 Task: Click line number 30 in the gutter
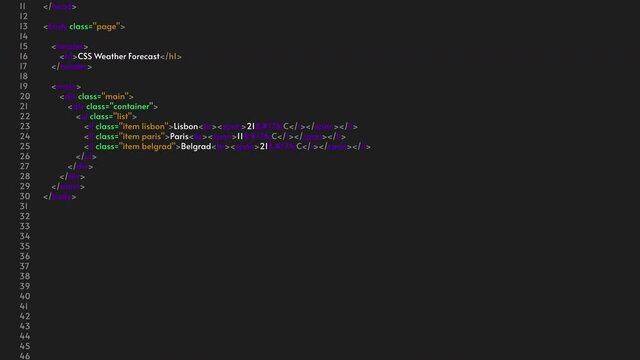[24, 196]
